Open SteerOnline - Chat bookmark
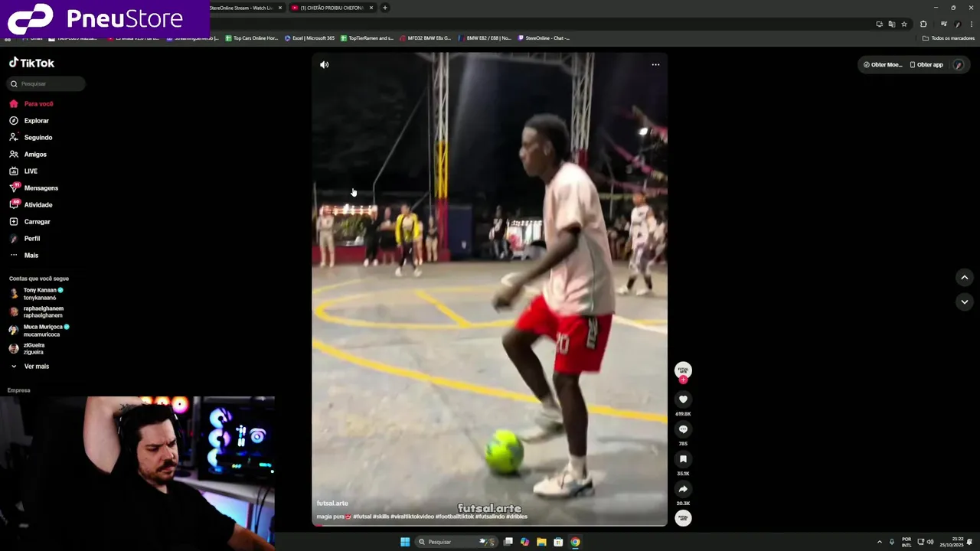Image resolution: width=980 pixels, height=551 pixels. point(544,37)
